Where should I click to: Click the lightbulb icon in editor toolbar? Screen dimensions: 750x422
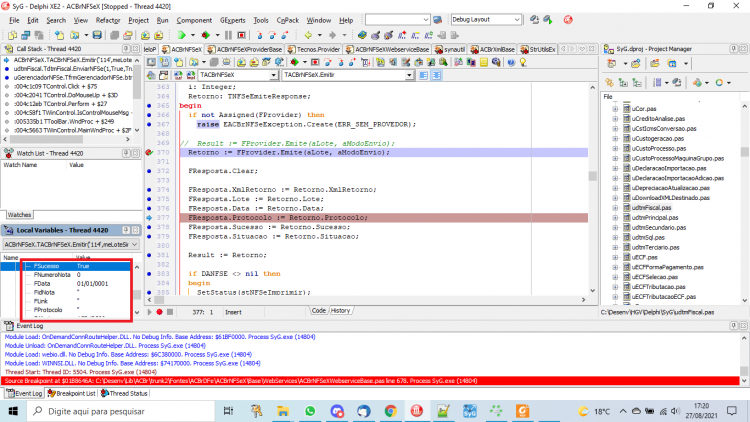pyautogui.click(x=523, y=62)
